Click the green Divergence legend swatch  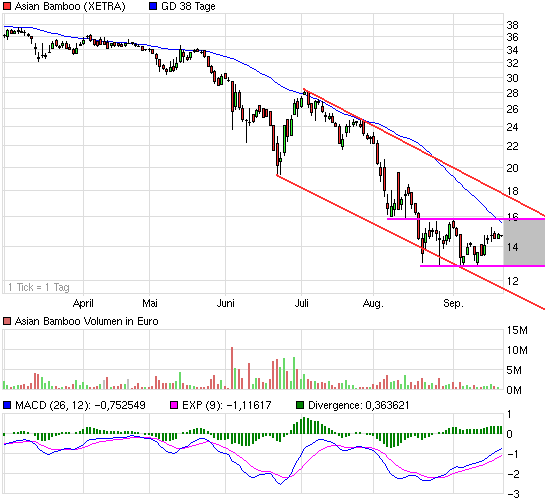(300, 405)
